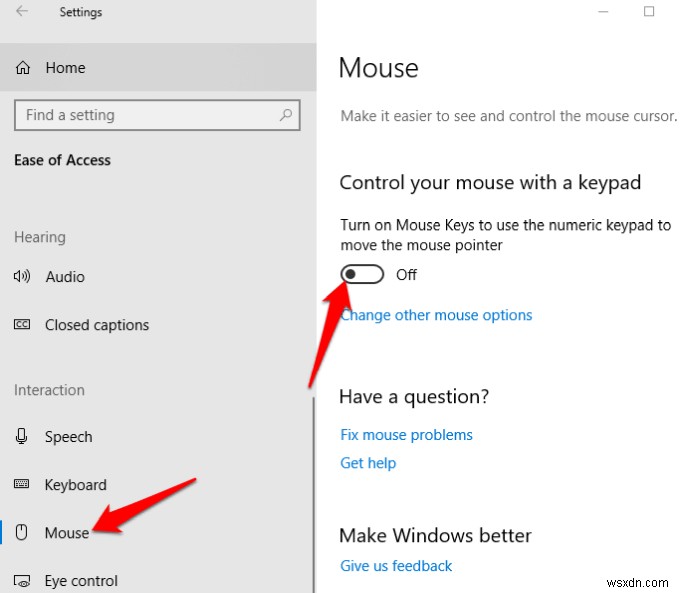Click the Mouse icon in sidebar
Screen dimensions: 680x593
(x=21, y=532)
